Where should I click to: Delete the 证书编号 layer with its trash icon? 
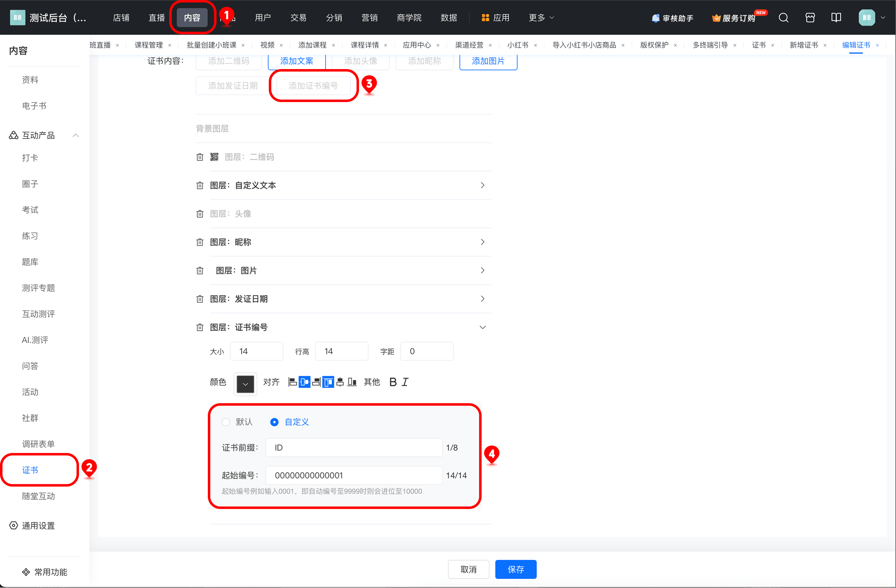click(200, 328)
